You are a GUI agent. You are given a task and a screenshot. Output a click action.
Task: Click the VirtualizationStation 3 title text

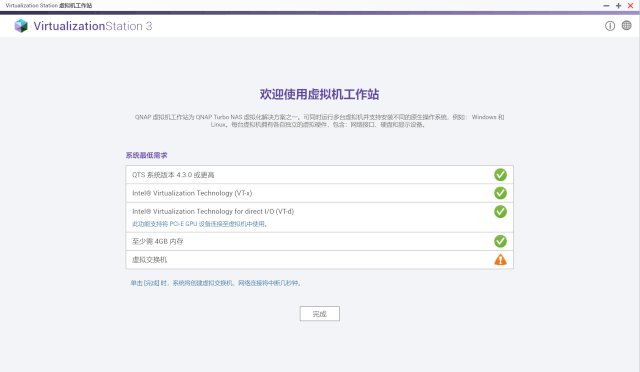click(93, 26)
